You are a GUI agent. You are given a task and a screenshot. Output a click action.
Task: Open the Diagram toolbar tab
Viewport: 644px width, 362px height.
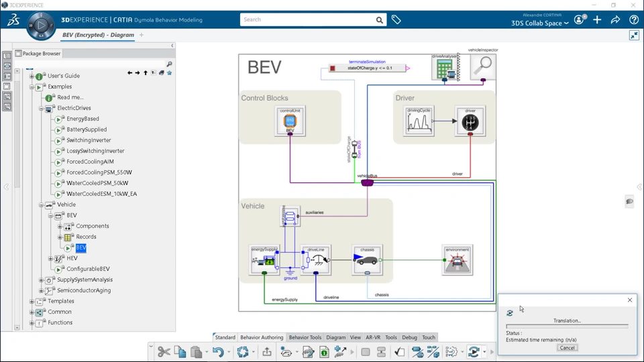pyautogui.click(x=336, y=337)
